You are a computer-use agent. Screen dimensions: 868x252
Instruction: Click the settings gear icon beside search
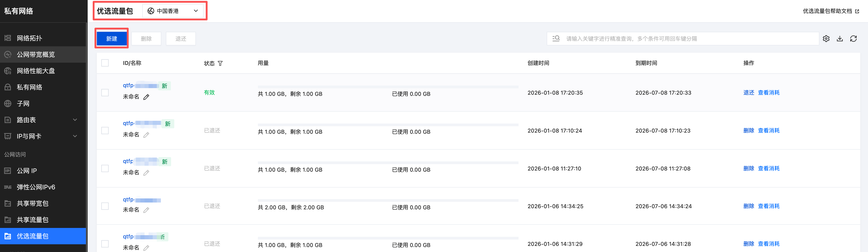(x=826, y=39)
